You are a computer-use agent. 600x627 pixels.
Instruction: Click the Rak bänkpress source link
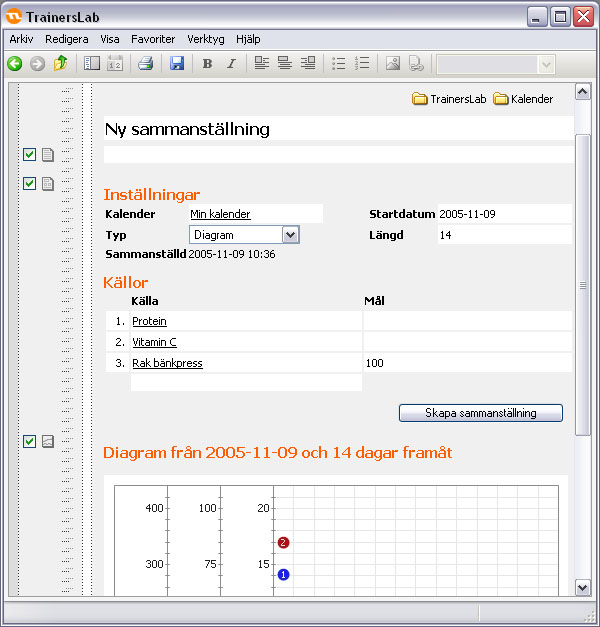[x=167, y=363]
